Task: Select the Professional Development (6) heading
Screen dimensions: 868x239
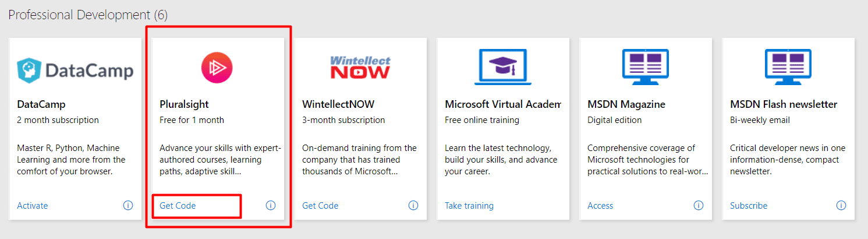Action: point(88,15)
